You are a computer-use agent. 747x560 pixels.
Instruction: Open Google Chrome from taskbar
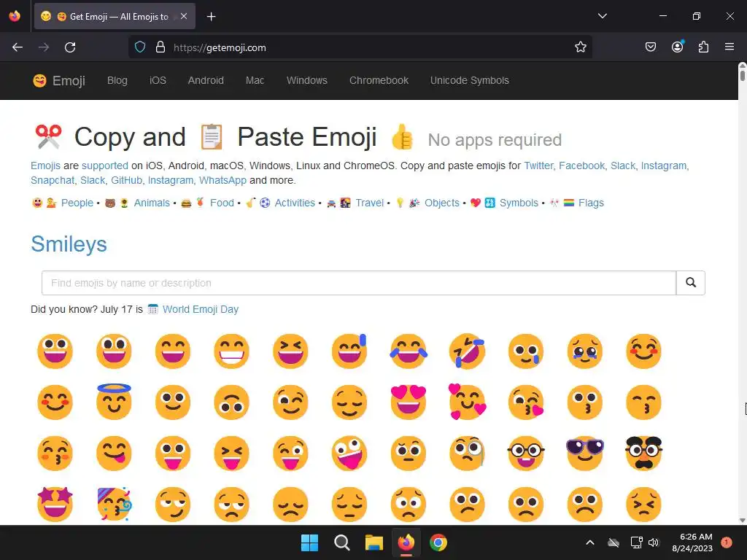(438, 542)
